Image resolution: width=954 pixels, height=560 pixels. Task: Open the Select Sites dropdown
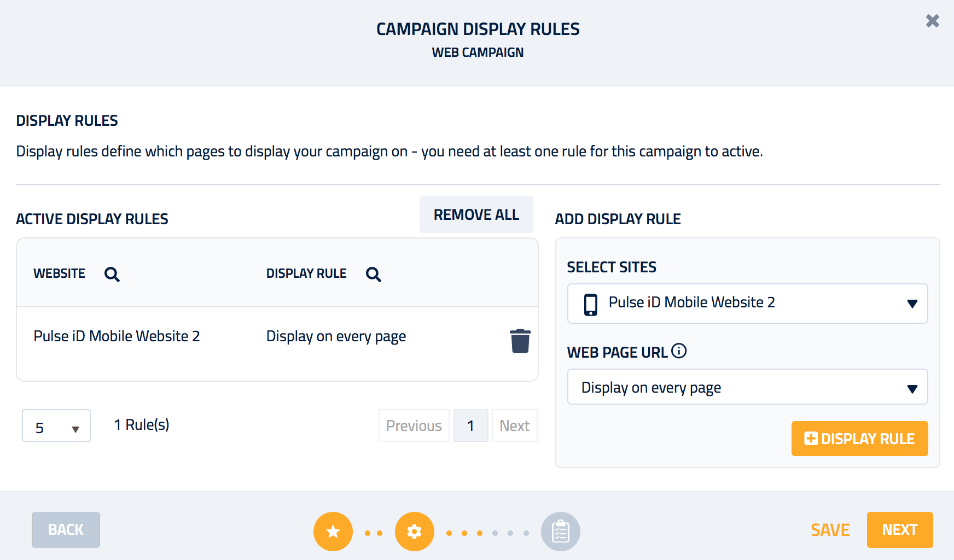tap(747, 304)
